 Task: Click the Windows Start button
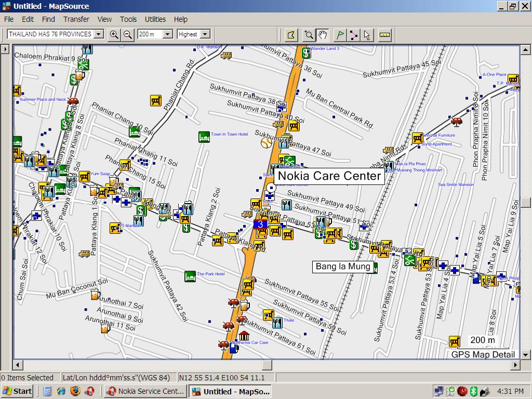[17, 391]
